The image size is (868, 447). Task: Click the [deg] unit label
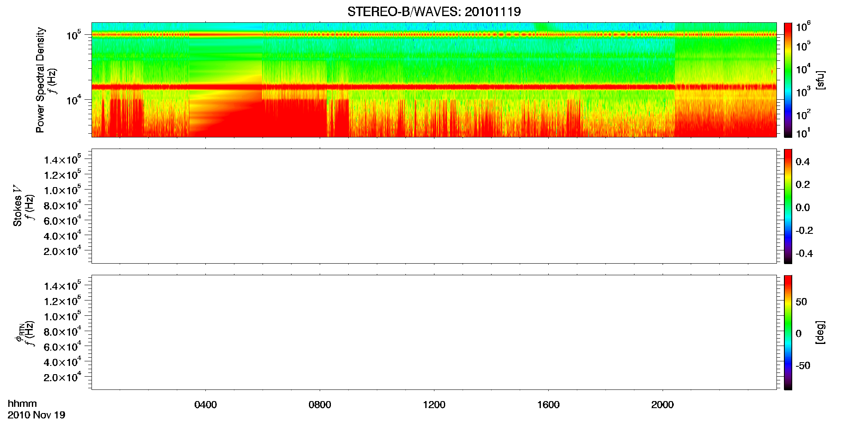click(x=820, y=332)
